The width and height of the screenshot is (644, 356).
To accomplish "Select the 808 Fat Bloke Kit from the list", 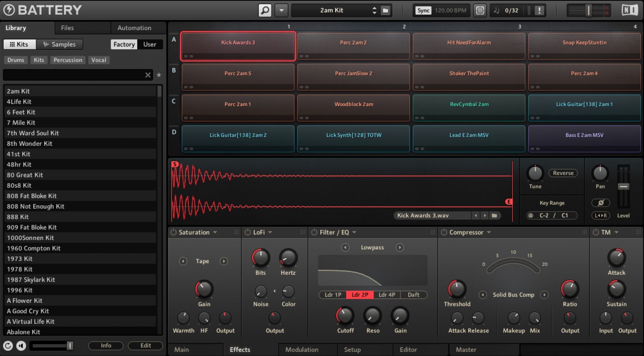I will click(32, 196).
